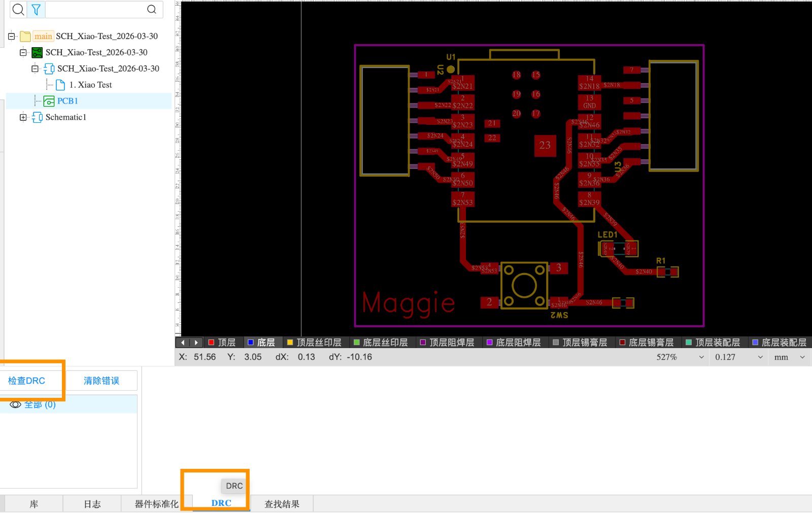Select the main project folder icon
The height and width of the screenshot is (513, 812).
click(x=25, y=36)
